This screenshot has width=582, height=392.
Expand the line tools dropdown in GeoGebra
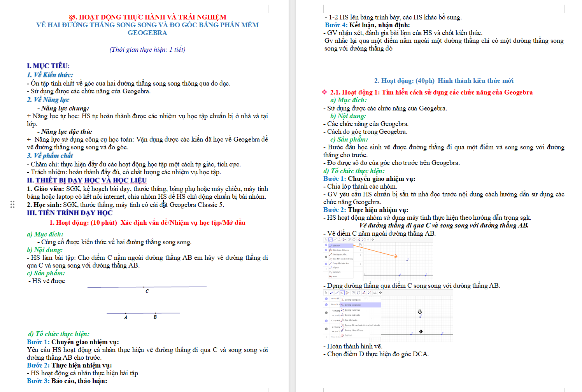342,293
